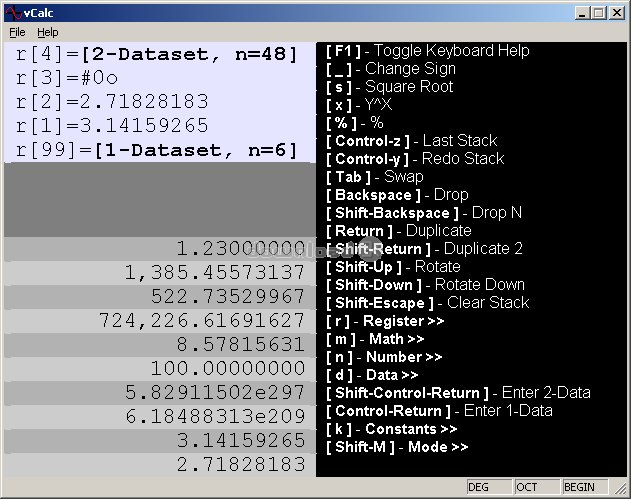Click stack row 3.14159265

point(160,440)
